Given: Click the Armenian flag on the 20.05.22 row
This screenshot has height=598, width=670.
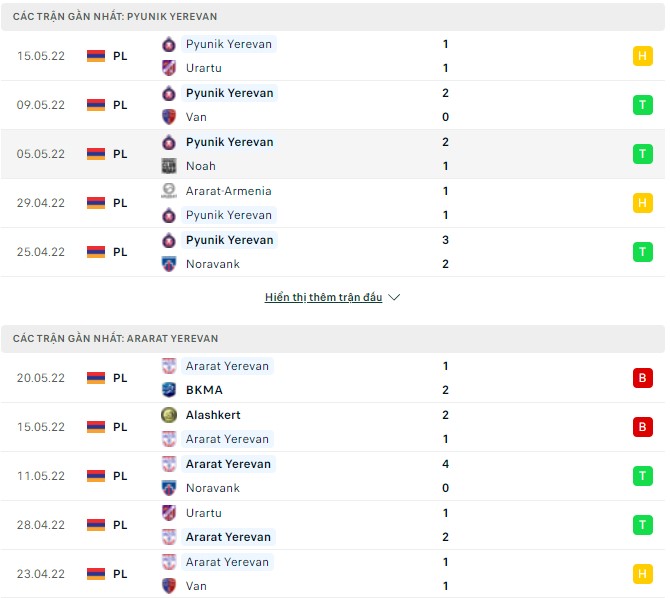Looking at the screenshot, I should pos(96,378).
